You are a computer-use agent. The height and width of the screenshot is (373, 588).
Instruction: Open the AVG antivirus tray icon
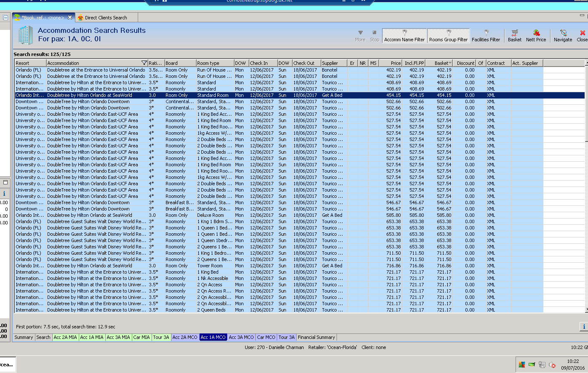point(522,365)
